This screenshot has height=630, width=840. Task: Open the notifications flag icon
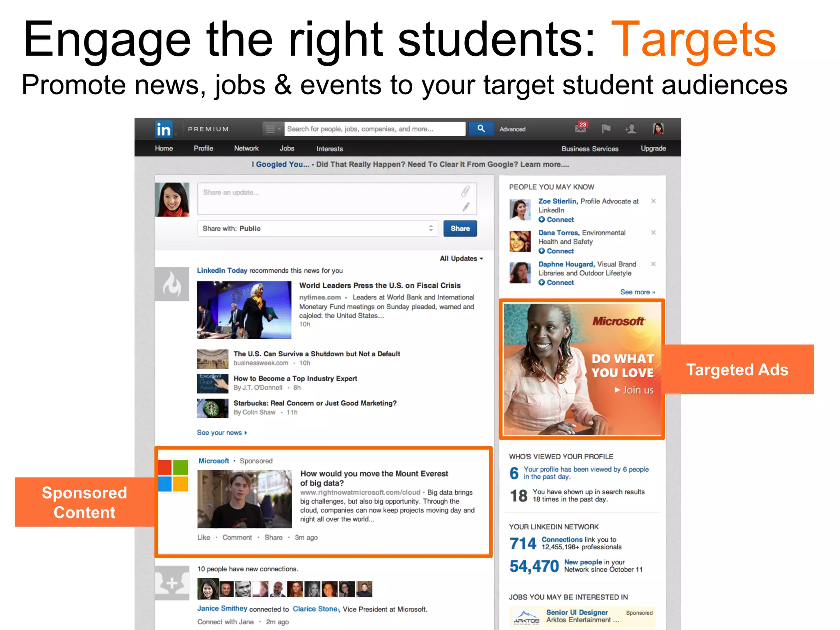[606, 129]
